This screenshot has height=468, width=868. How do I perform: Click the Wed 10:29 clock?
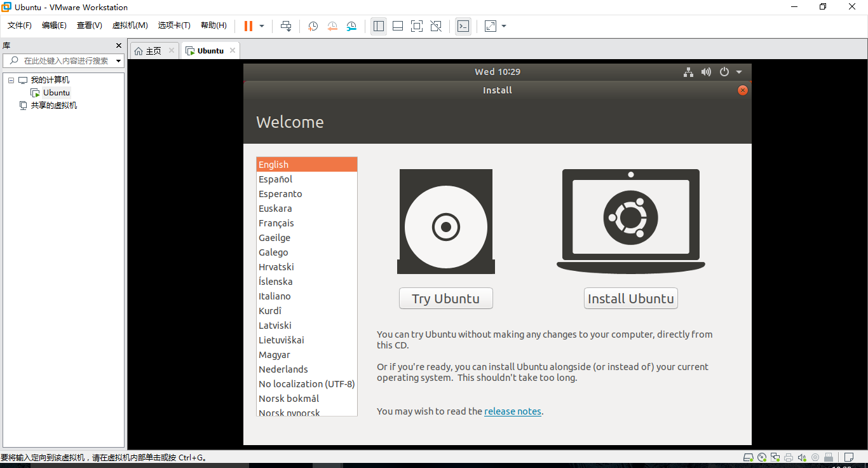pos(498,72)
